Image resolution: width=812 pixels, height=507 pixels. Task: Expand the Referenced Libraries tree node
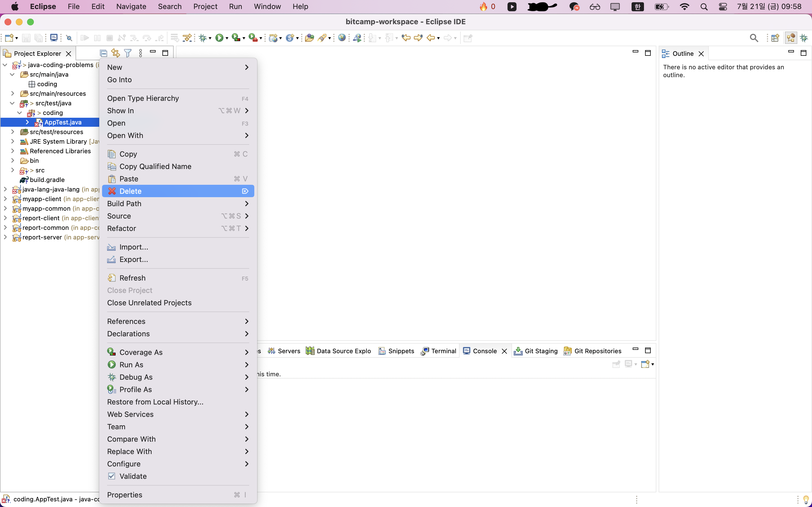[12, 151]
